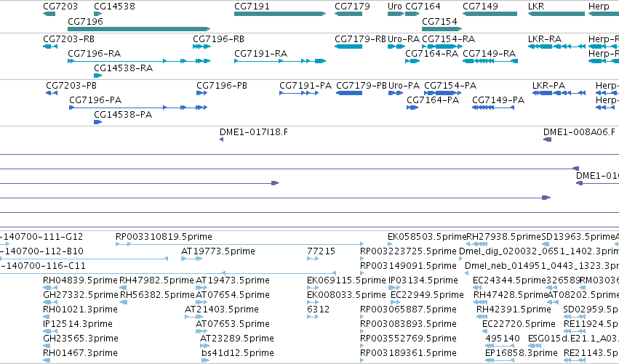Click the EK069115.5prime EST label
The image size is (619, 364).
click(346, 280)
